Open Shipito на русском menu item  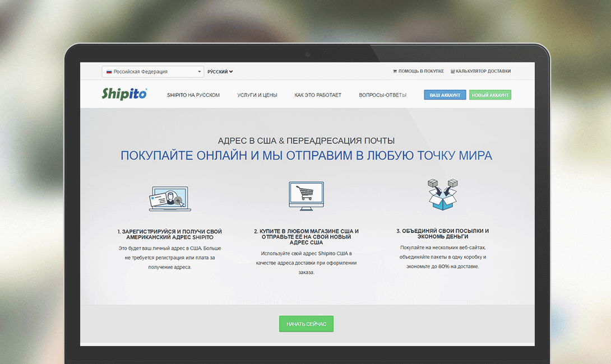[193, 95]
